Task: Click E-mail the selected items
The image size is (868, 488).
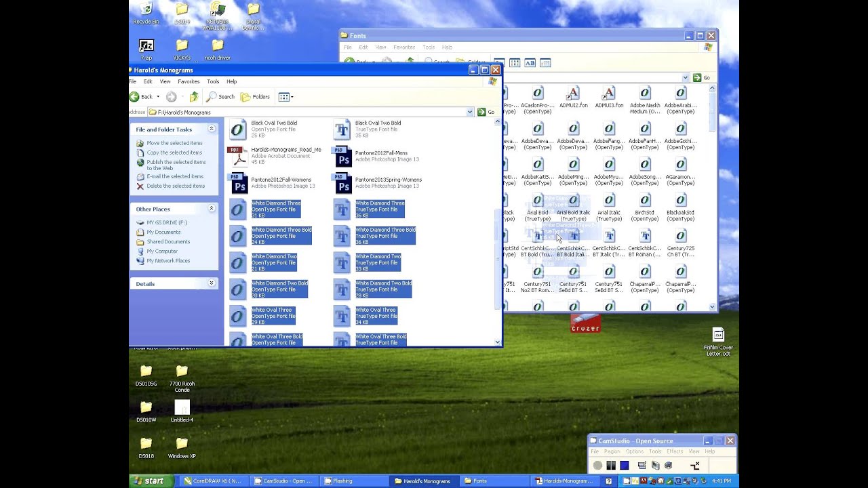Action: point(175,176)
